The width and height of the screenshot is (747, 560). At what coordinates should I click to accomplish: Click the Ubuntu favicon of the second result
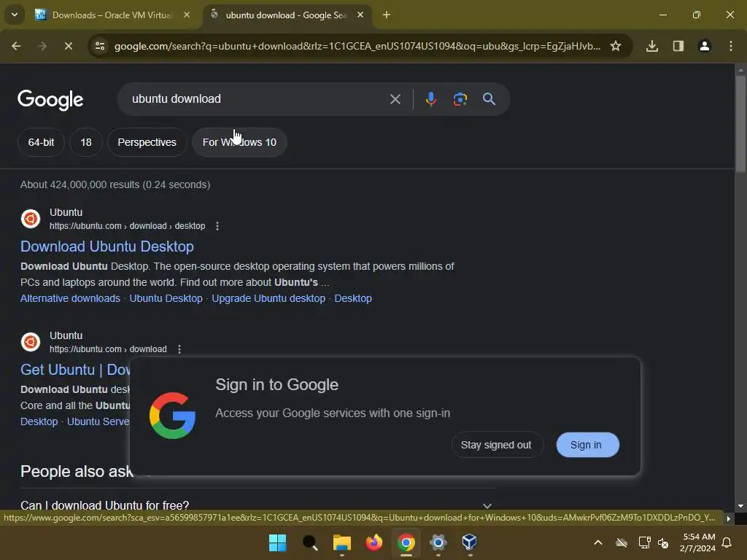point(31,342)
